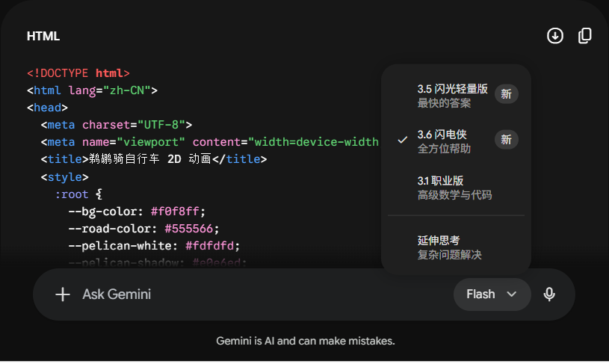
Task: Click the --bg-color: #f0f8ff line
Action: click(137, 212)
